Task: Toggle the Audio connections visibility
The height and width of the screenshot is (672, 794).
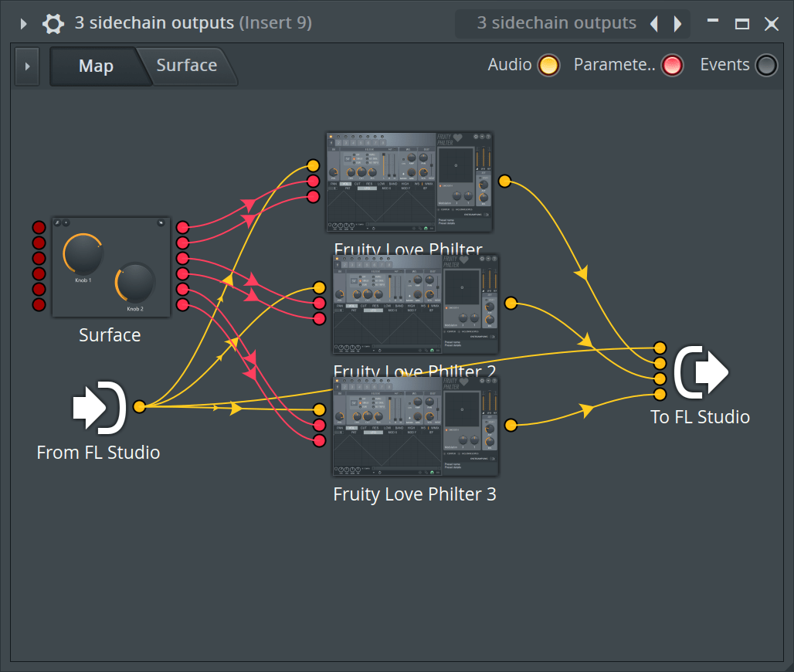Action: tap(548, 66)
